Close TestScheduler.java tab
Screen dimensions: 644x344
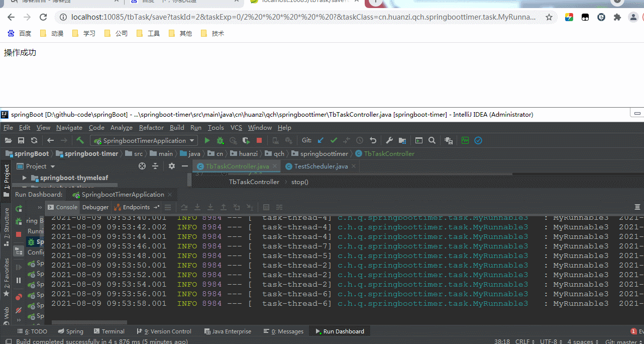[354, 166]
